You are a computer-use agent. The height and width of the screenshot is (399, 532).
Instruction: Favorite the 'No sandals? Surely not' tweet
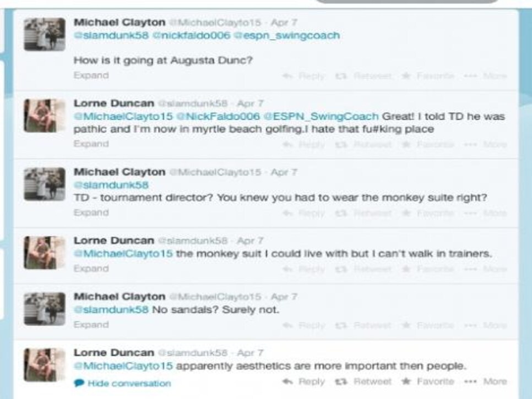click(x=427, y=325)
